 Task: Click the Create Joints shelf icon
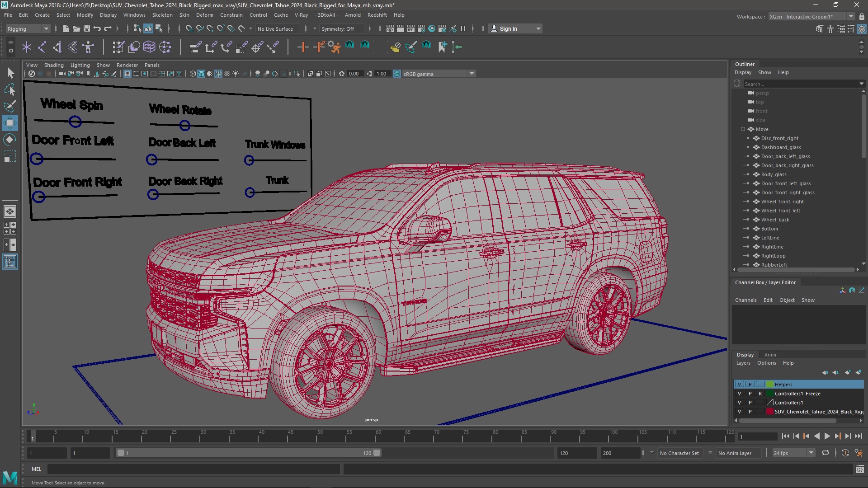[42, 47]
